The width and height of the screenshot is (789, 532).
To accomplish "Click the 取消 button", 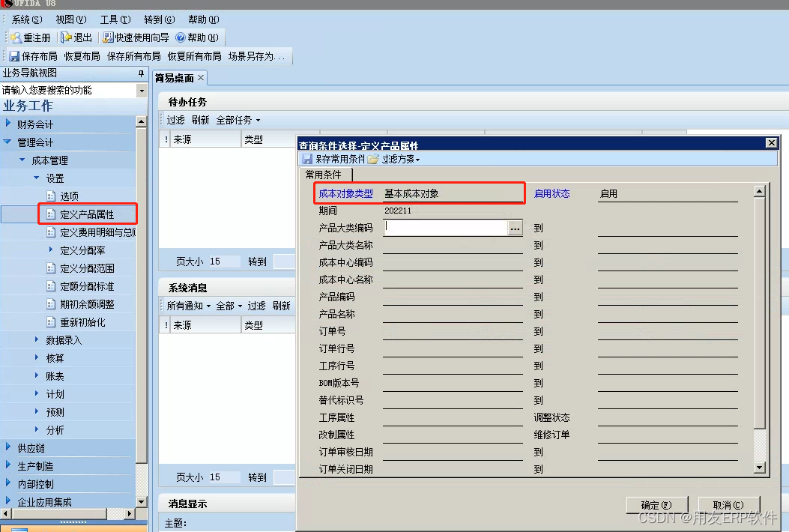I will 728,505.
